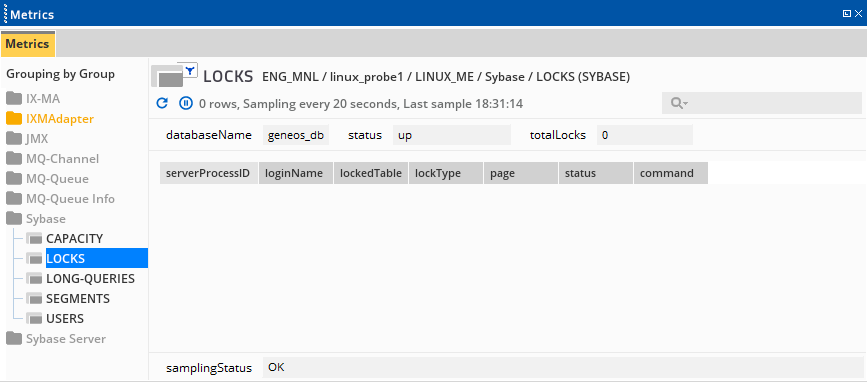Collapse the Sybase folder

46,218
